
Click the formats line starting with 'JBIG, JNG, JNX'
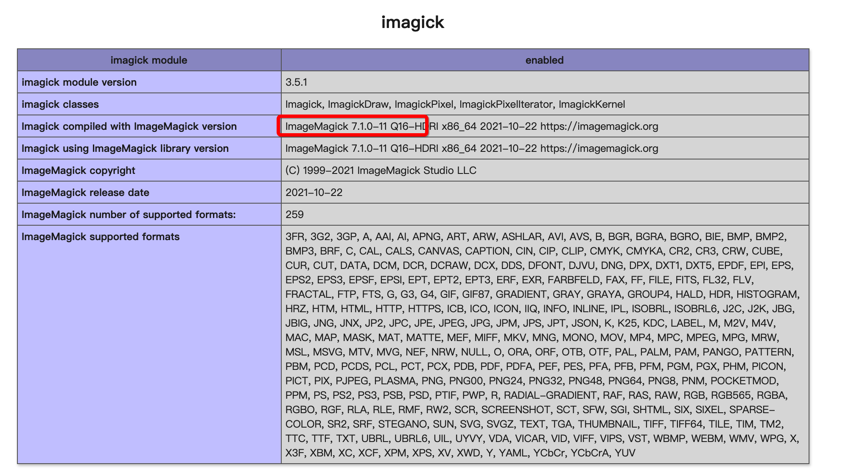click(531, 323)
